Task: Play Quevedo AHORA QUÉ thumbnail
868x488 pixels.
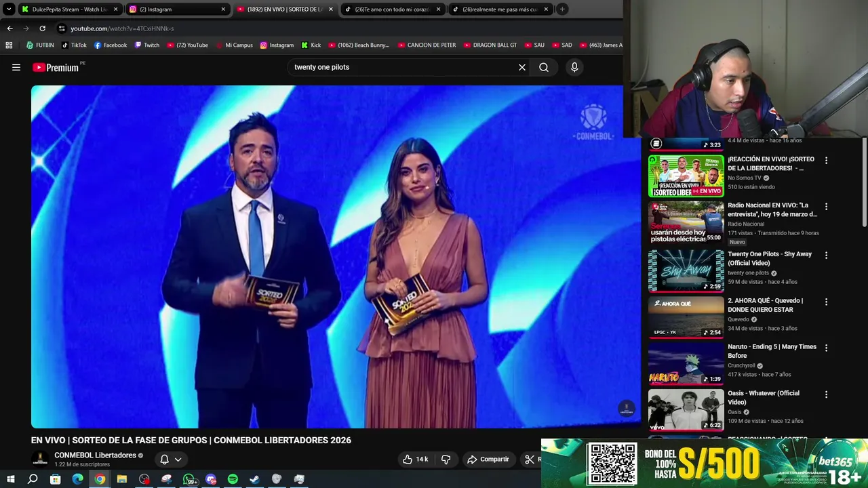Action: (686, 317)
